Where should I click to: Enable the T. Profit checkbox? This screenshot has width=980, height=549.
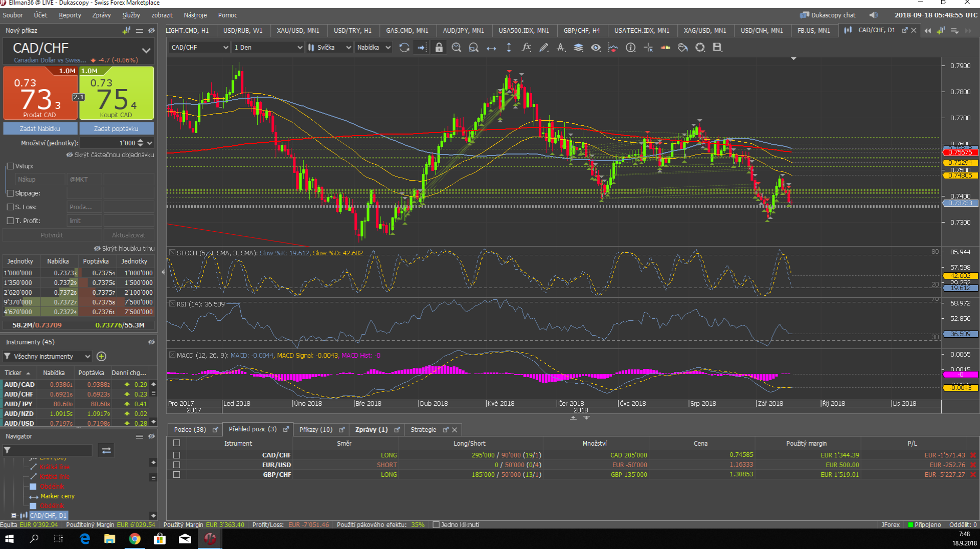click(x=10, y=221)
